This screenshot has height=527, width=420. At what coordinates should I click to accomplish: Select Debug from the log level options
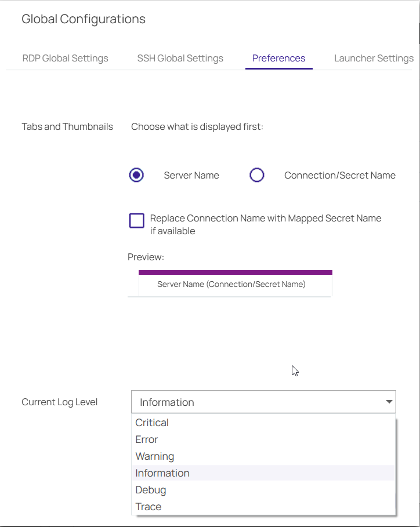[151, 490]
